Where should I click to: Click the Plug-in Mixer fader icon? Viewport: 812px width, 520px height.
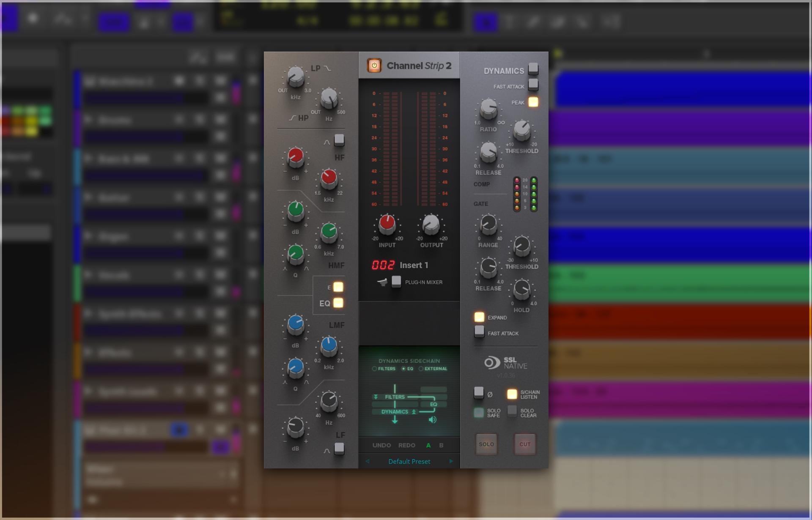point(382,282)
